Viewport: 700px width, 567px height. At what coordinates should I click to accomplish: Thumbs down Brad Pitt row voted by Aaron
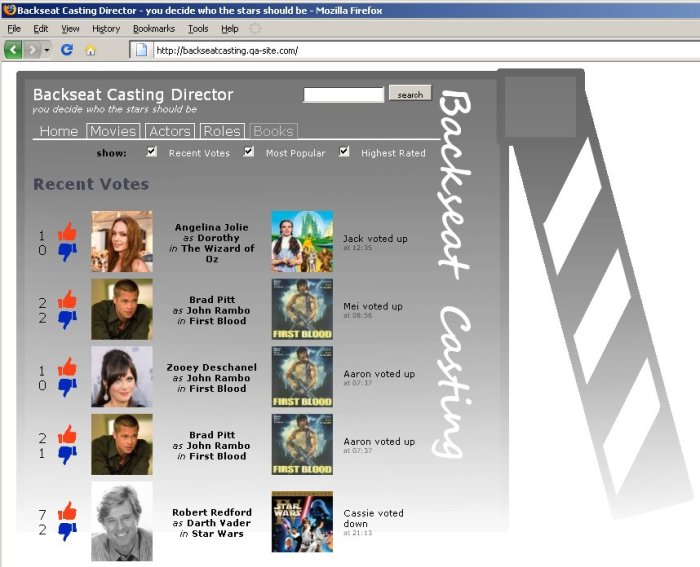click(67, 454)
